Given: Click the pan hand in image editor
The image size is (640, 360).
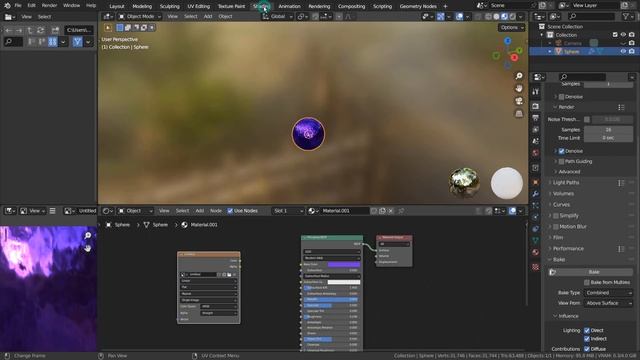Looking at the screenshot, I should coord(87,248).
